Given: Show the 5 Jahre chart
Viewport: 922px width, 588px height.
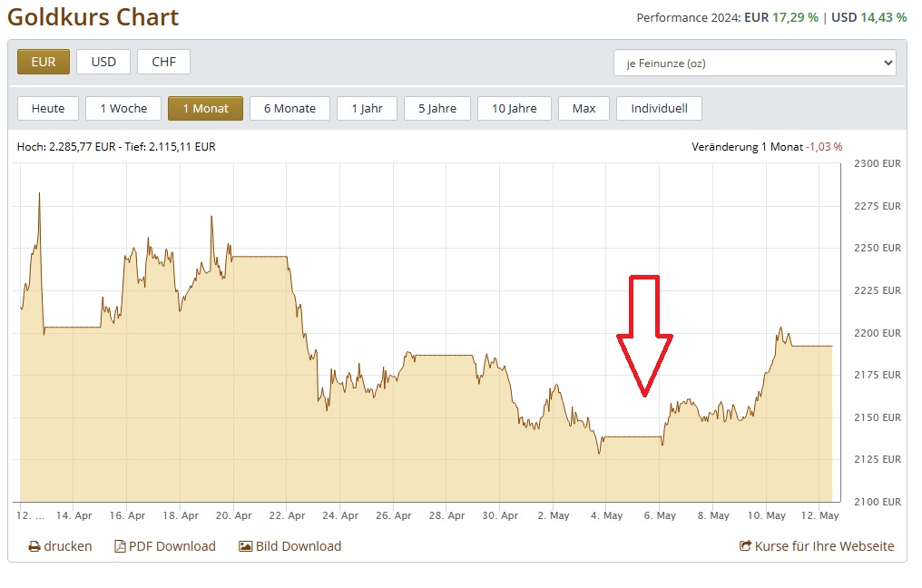Looking at the screenshot, I should (437, 108).
